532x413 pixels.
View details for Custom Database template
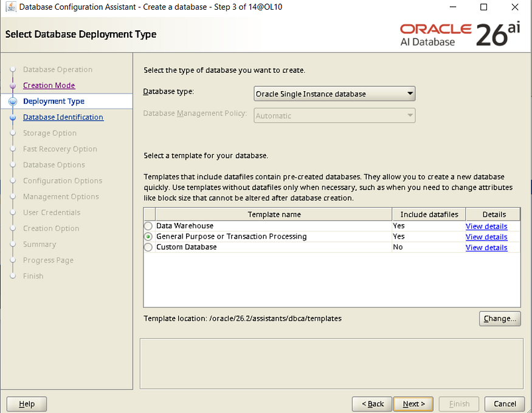486,247
